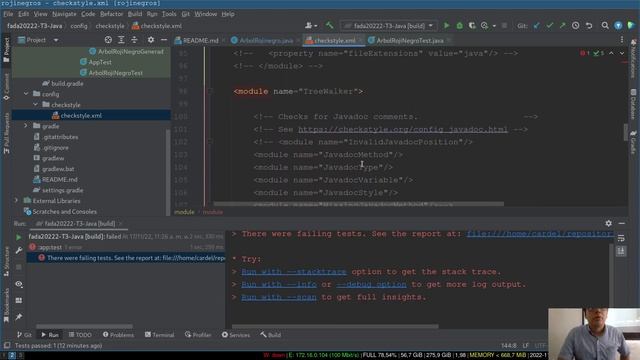Image resolution: width=640 pixels, height=360 pixels.
Task: Click the editor vertical scrollbar thumb
Action: tap(626, 132)
